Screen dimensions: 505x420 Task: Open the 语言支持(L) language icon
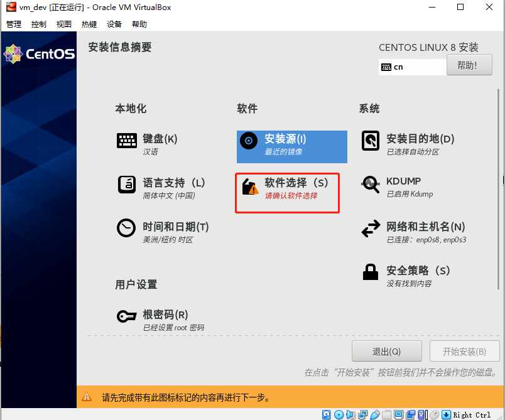(127, 185)
